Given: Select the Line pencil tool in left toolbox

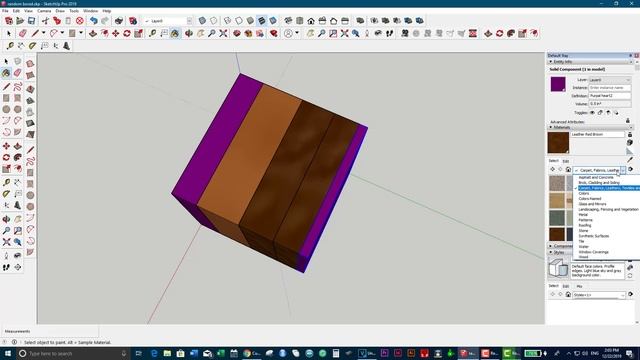Looking at the screenshot, I should point(6,87).
